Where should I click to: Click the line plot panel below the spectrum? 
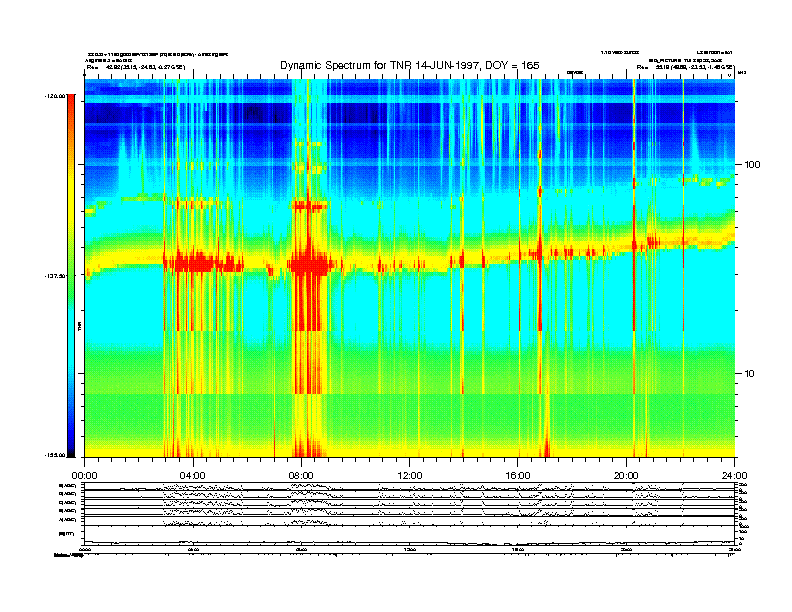pos(410,514)
